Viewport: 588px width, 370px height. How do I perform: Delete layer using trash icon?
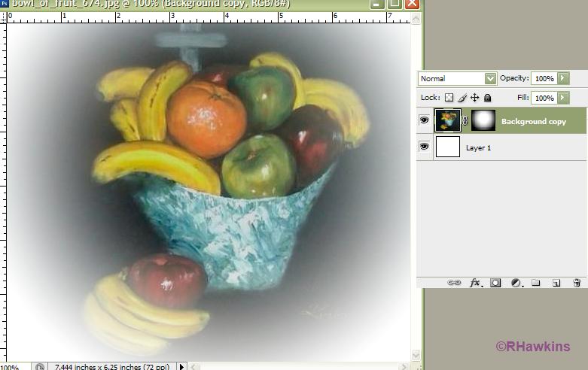[x=577, y=283]
